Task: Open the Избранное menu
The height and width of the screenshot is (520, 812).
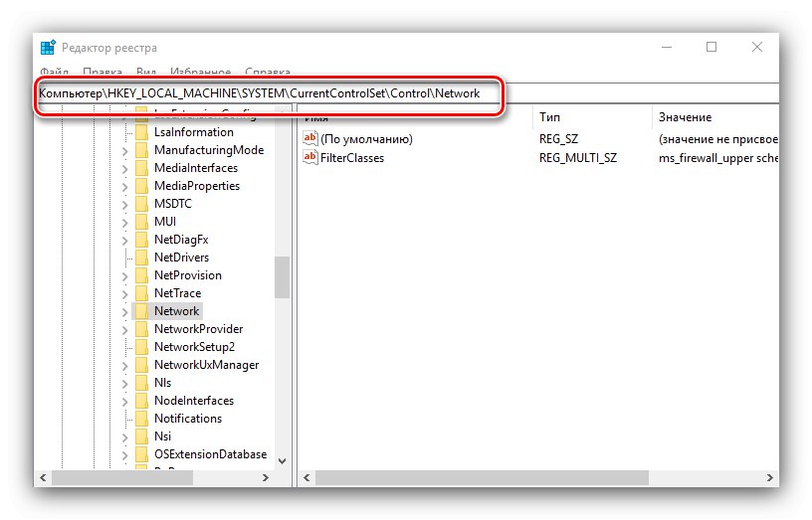Action: point(200,72)
